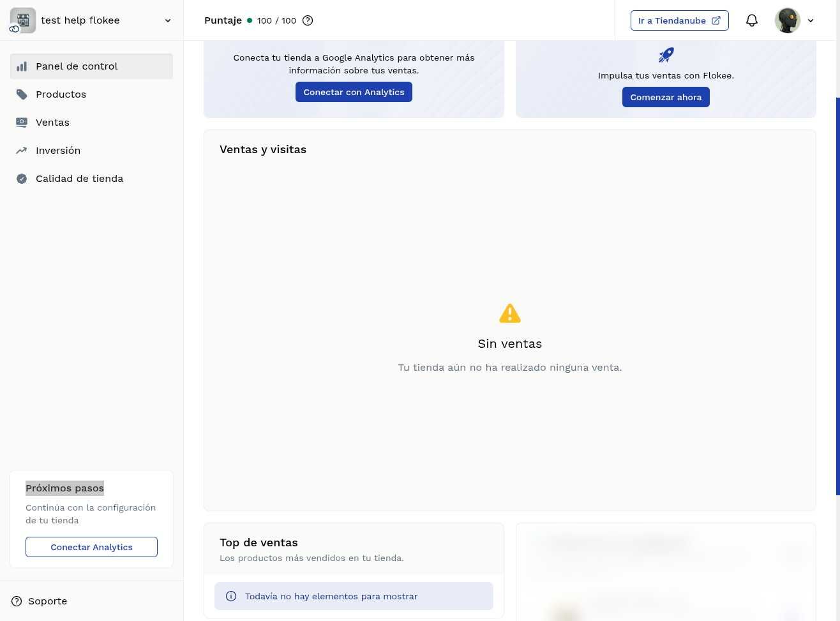The width and height of the screenshot is (840, 621).
Task: Open the Productos menu item
Action: (91, 94)
